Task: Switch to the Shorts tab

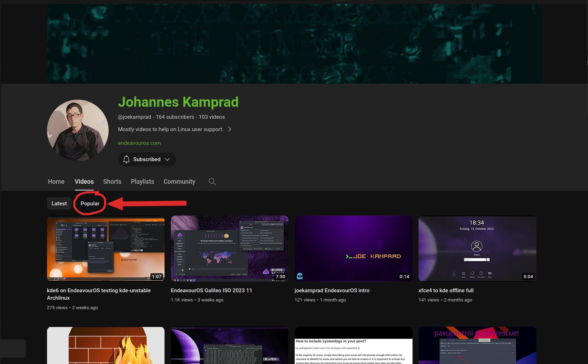Action: (112, 182)
